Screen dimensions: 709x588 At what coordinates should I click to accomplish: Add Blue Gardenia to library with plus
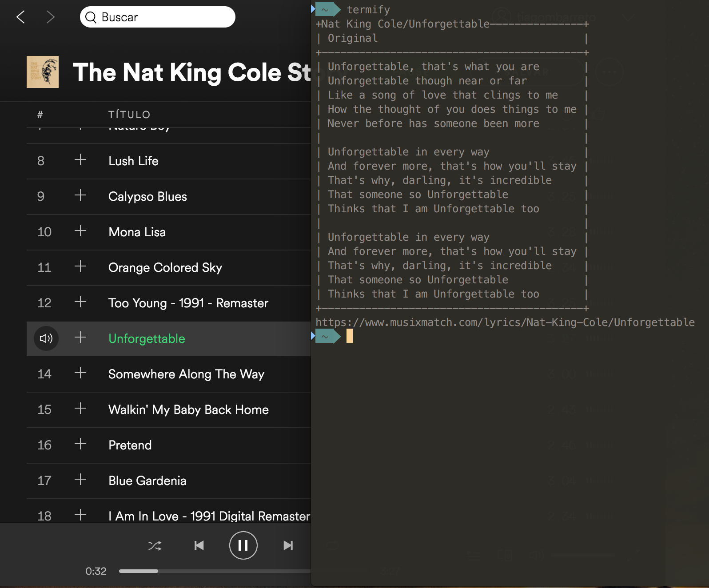coord(80,480)
